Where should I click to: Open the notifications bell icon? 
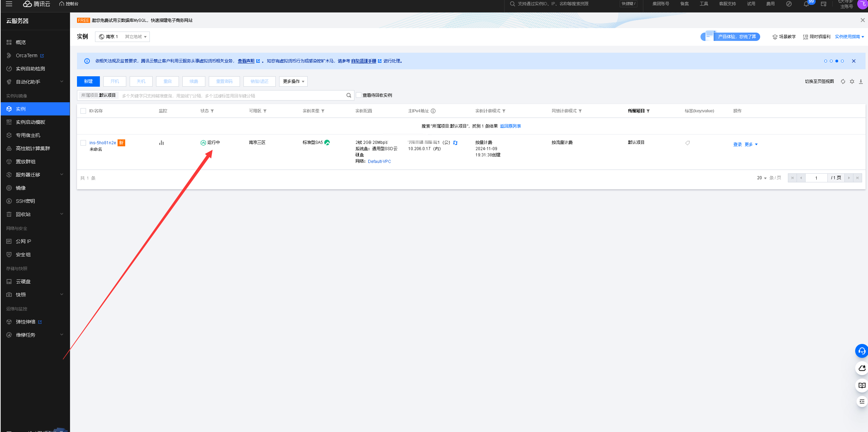[806, 4]
